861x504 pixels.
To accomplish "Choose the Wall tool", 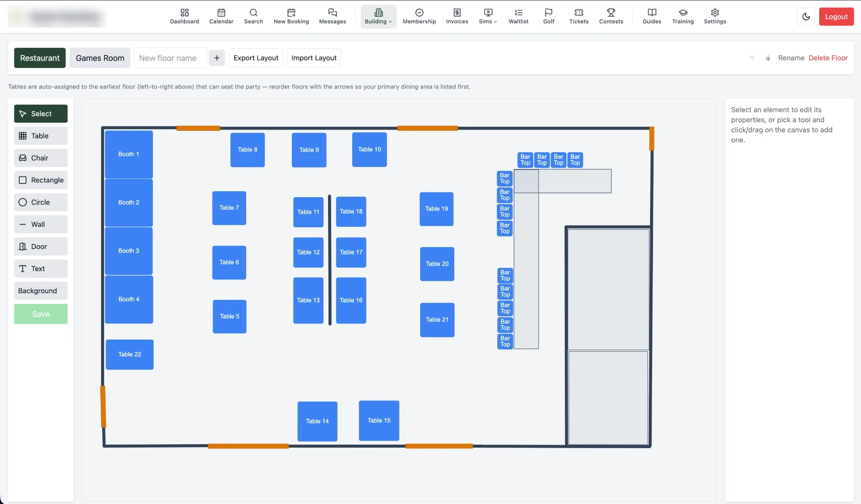I will tap(41, 224).
